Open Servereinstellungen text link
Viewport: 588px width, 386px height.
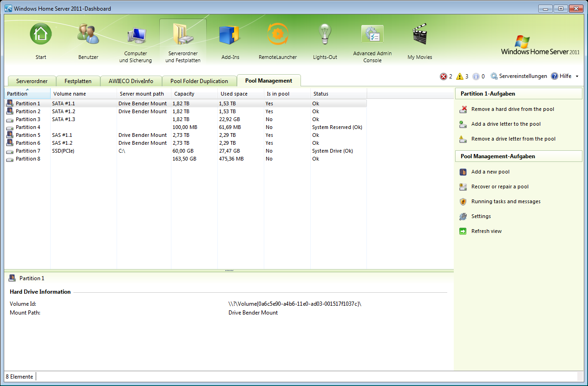pyautogui.click(x=523, y=76)
